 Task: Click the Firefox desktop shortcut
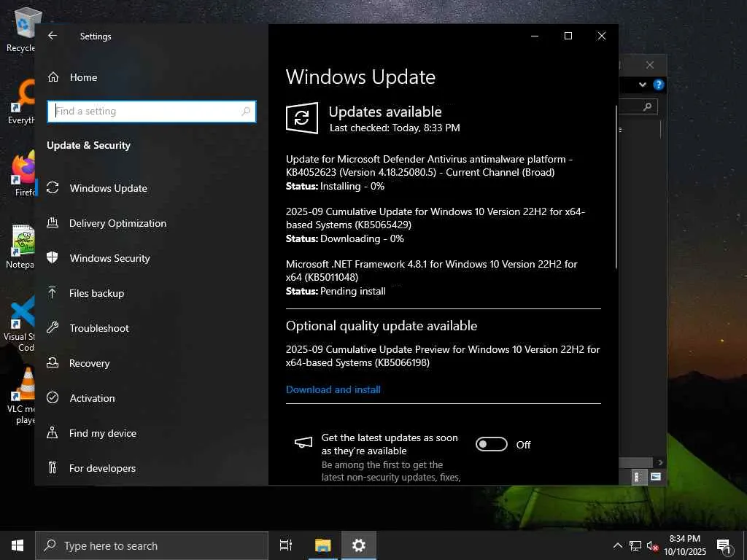pos(21,174)
